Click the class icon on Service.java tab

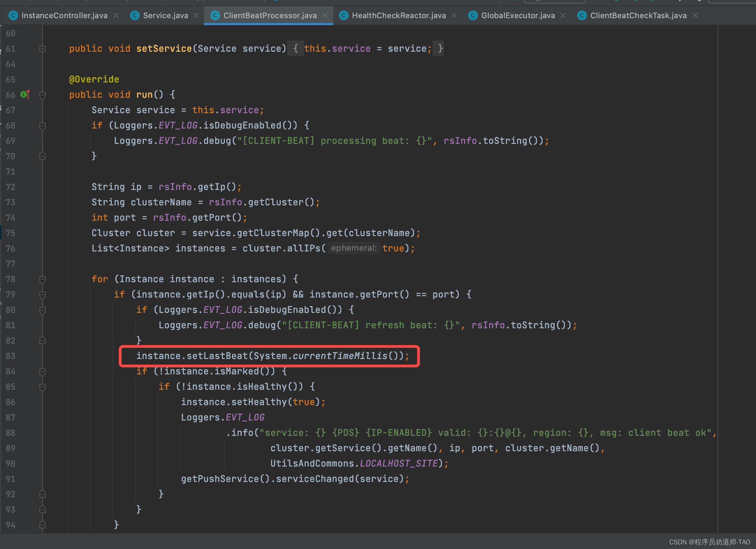click(135, 15)
